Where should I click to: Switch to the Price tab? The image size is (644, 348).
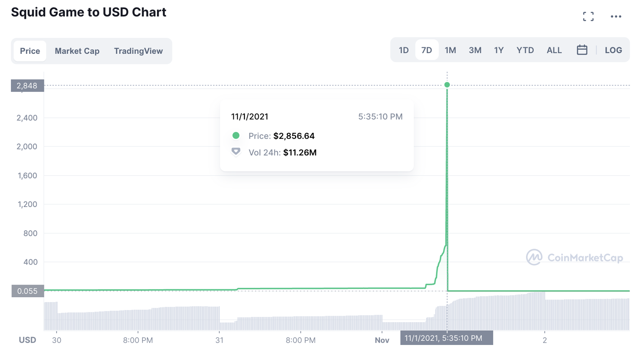30,51
